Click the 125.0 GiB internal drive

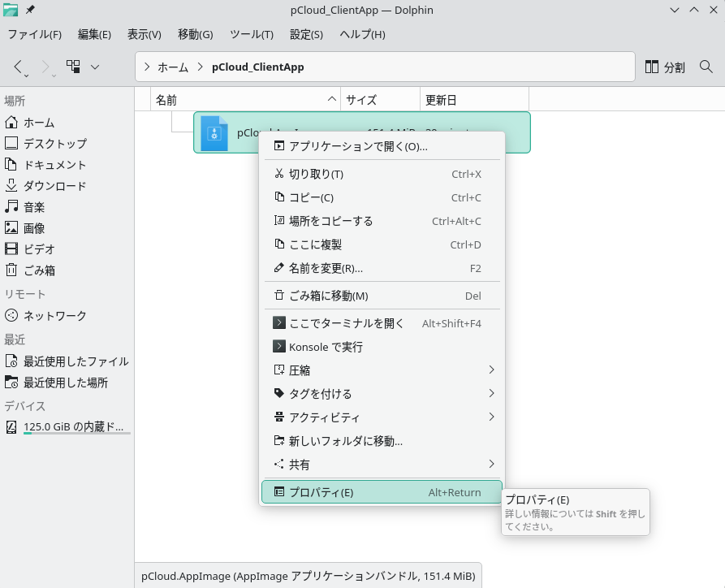click(73, 426)
